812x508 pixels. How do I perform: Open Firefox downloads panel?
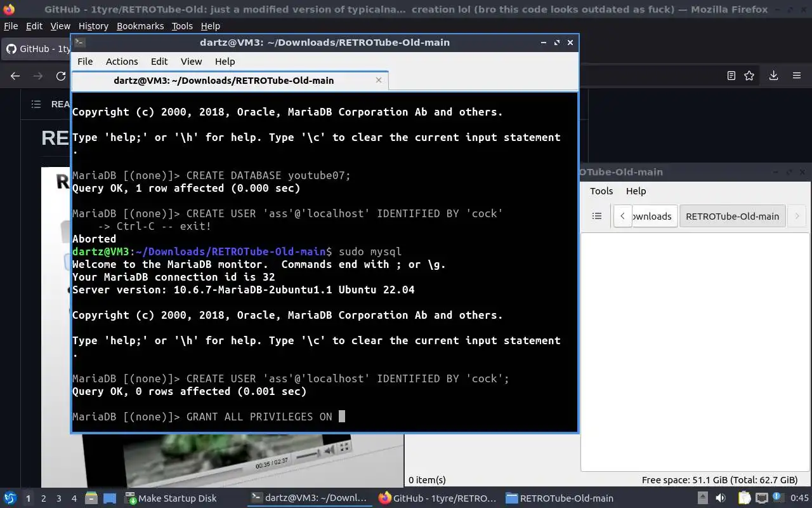point(773,76)
